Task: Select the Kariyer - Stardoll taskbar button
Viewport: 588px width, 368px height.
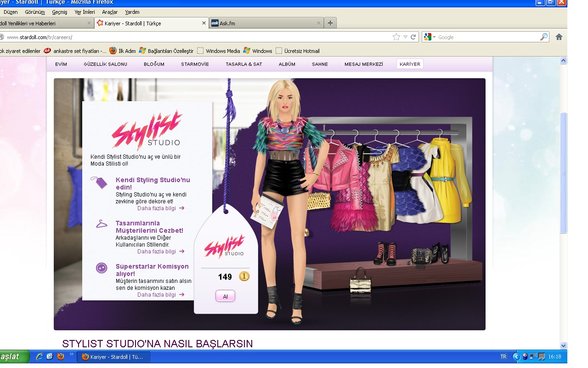Action: tap(113, 357)
